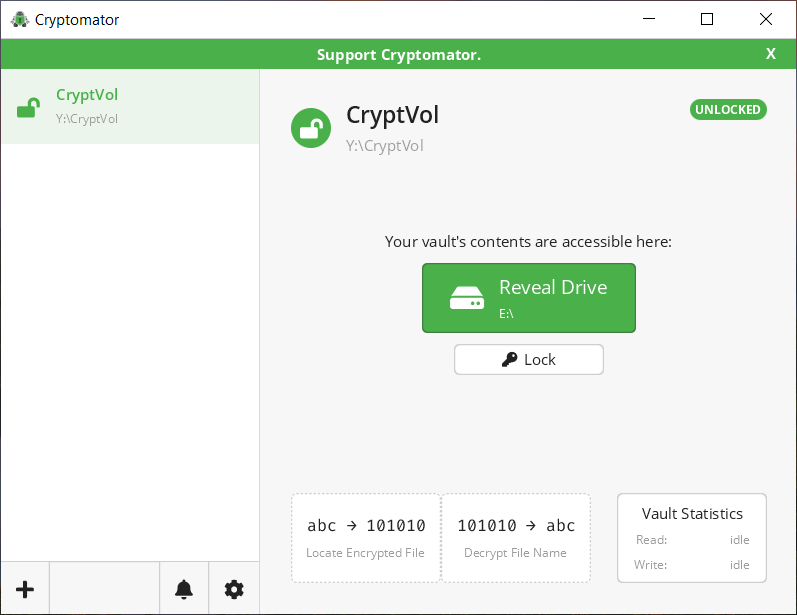The height and width of the screenshot is (615, 797).
Task: Click the Read: idle statistic
Action: (x=692, y=540)
